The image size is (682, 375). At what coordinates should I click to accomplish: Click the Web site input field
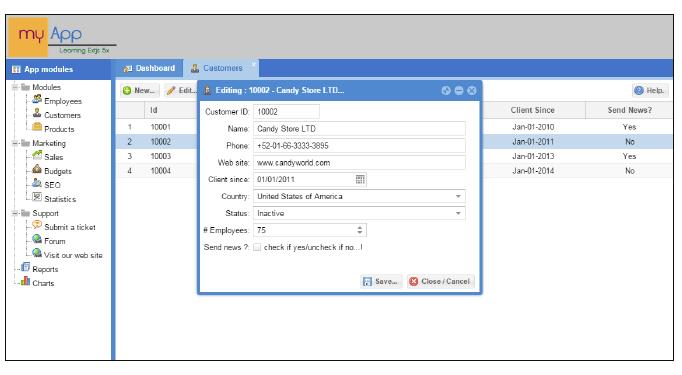359,163
